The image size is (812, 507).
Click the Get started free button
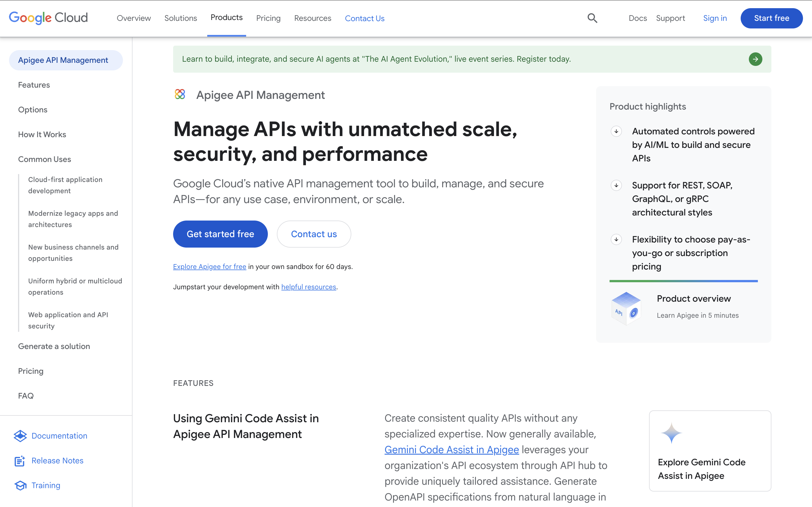coord(220,234)
